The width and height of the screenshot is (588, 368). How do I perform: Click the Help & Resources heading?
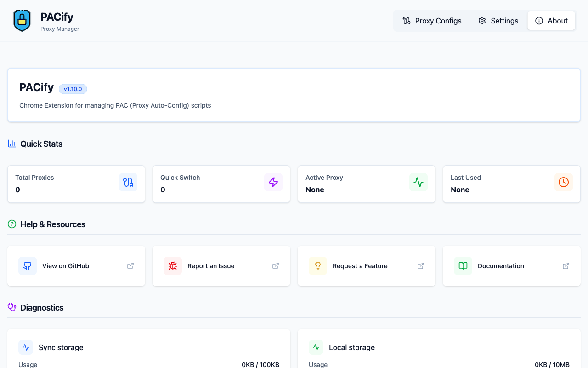(53, 224)
